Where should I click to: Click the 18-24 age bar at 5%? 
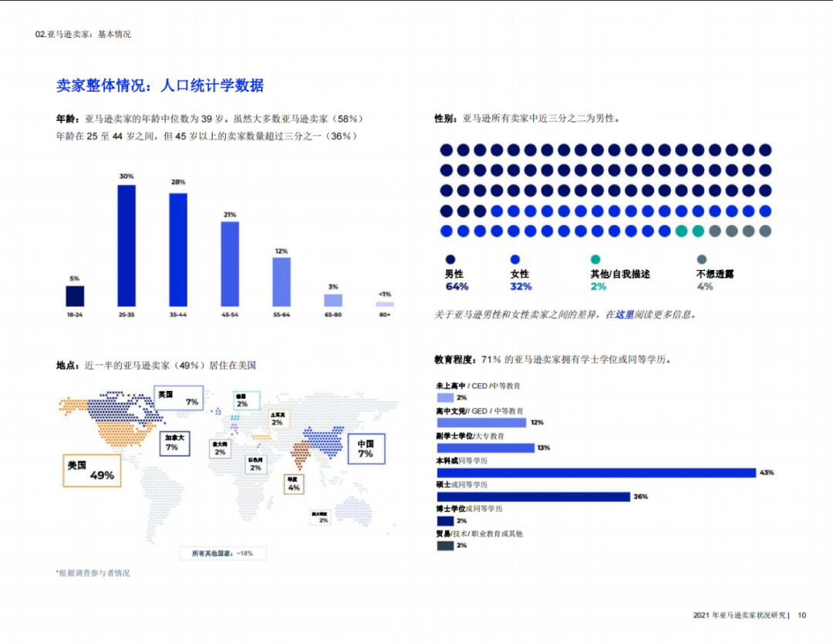coord(75,296)
